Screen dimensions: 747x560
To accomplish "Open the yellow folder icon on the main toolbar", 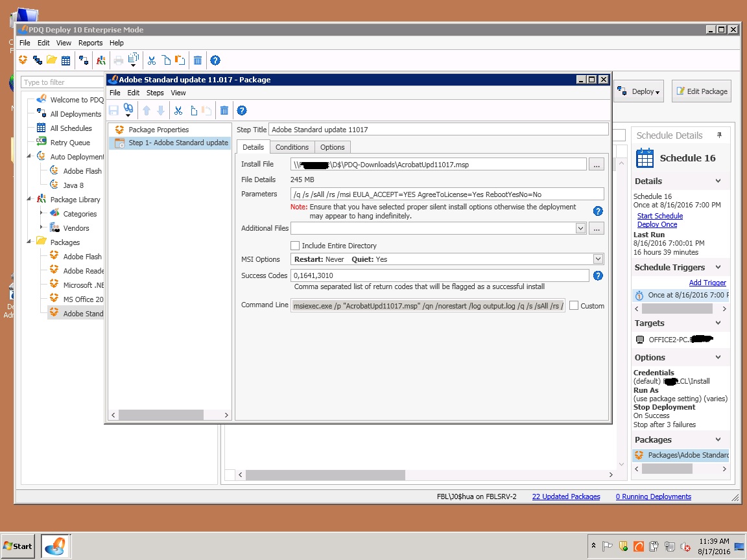I will pos(51,60).
